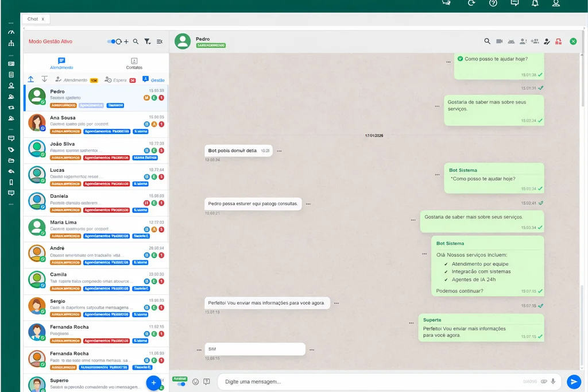Click the message input field

(367, 382)
